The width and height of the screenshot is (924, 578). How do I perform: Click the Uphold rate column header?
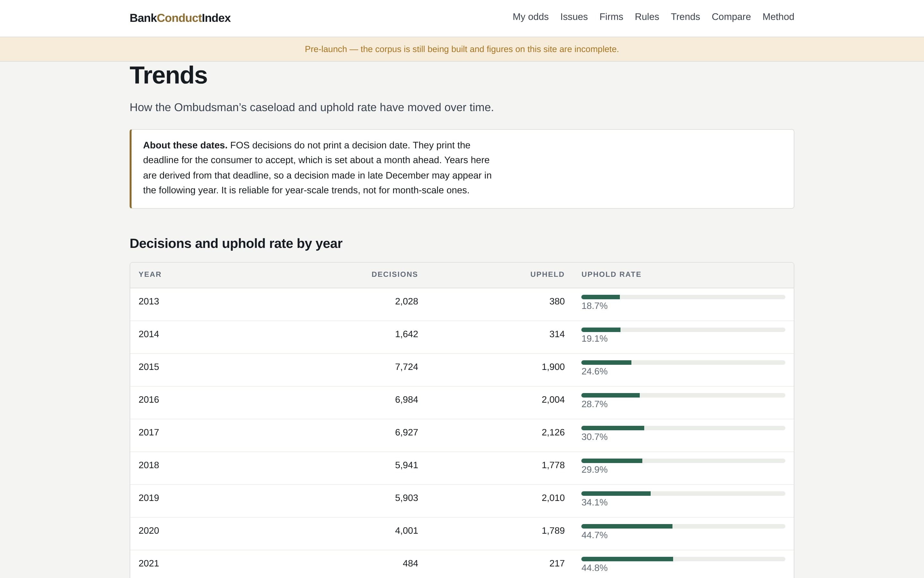tap(611, 275)
